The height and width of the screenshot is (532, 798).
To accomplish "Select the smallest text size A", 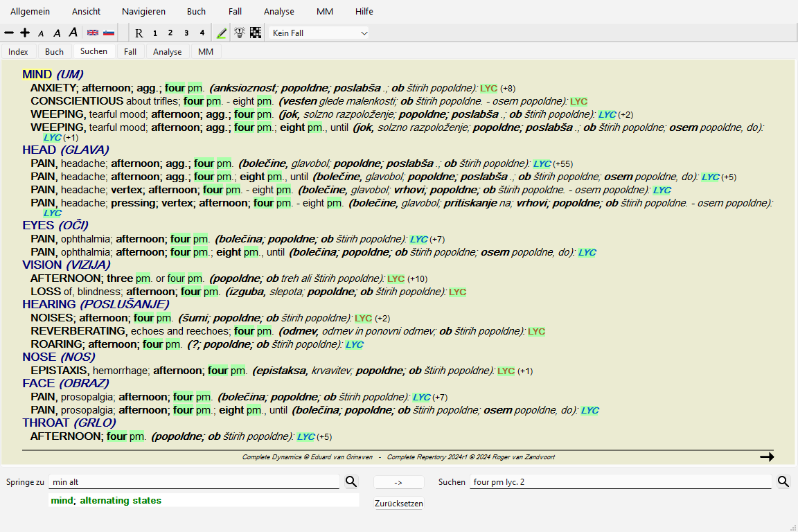I will pyautogui.click(x=41, y=33).
